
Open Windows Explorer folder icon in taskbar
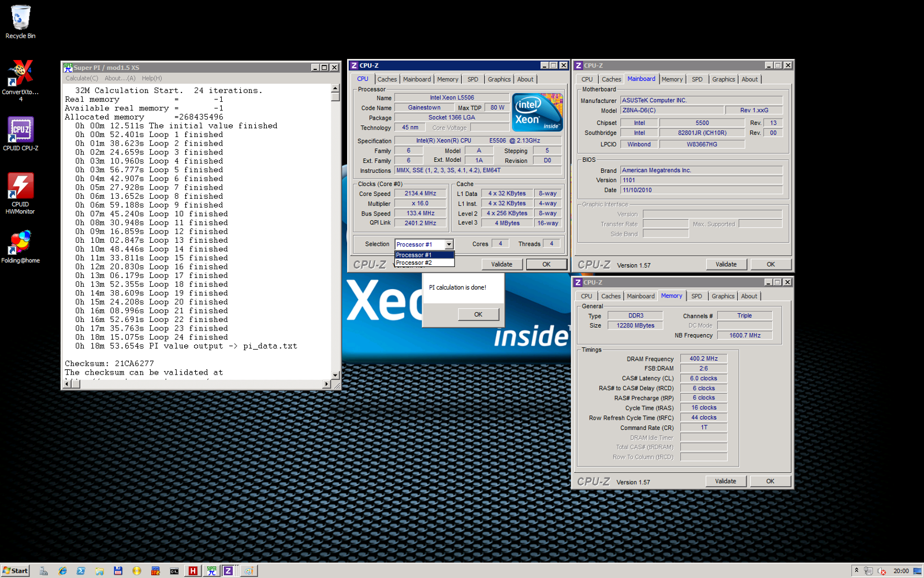pyautogui.click(x=99, y=570)
